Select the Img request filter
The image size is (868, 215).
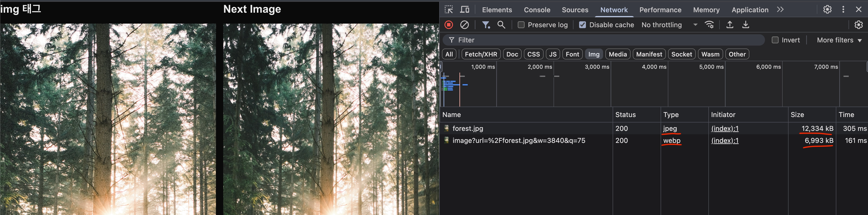594,54
